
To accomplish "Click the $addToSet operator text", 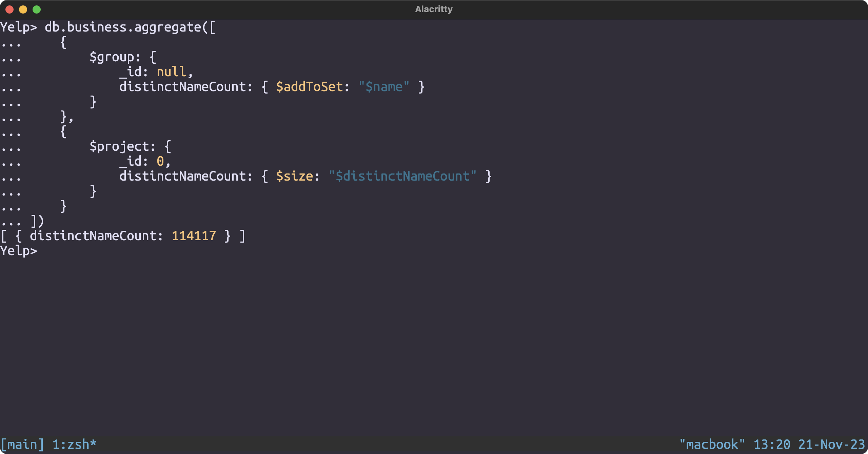I will point(309,87).
